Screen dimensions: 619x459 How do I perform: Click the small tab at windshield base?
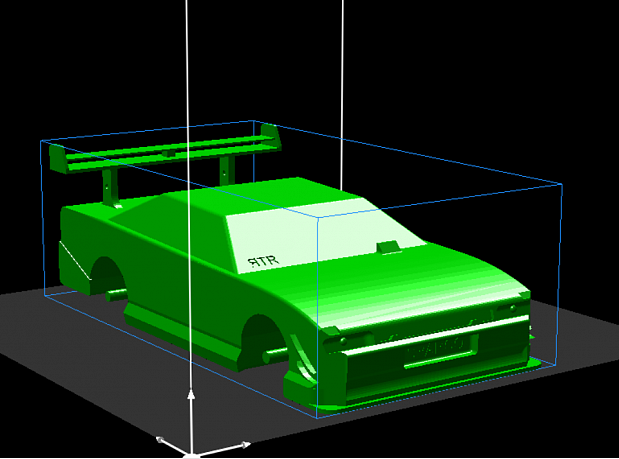point(389,247)
